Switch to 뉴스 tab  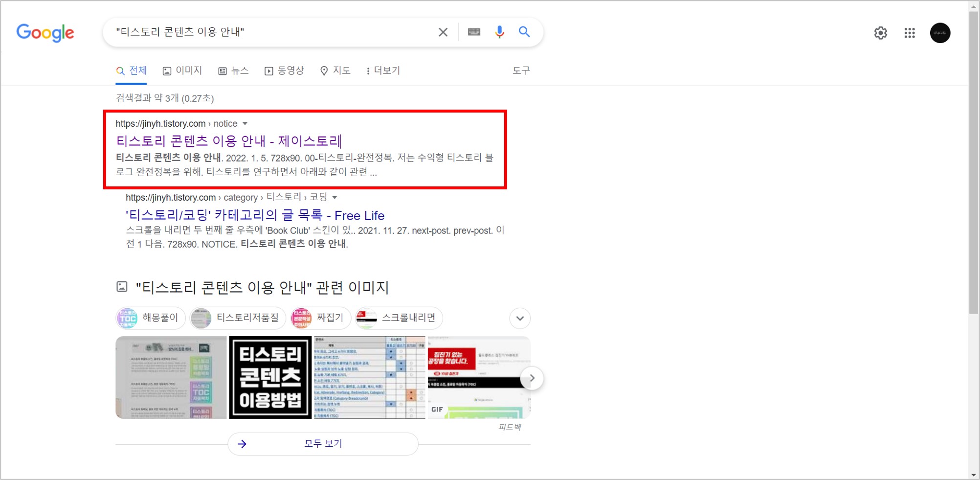pos(233,71)
